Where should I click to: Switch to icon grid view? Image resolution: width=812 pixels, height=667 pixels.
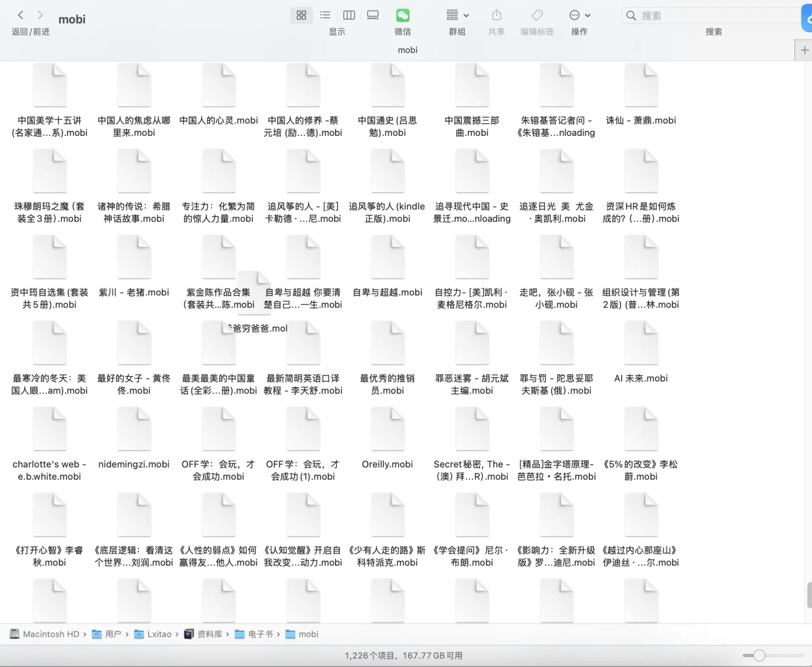coord(301,15)
